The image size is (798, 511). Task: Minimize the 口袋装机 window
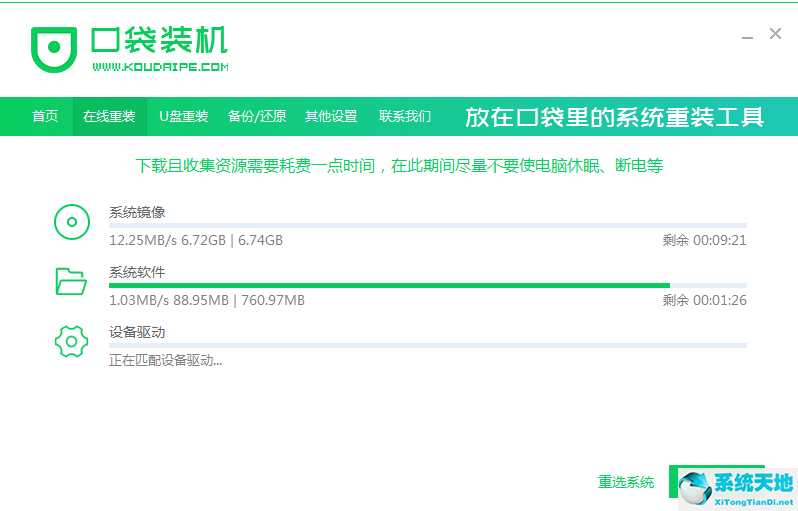747,37
